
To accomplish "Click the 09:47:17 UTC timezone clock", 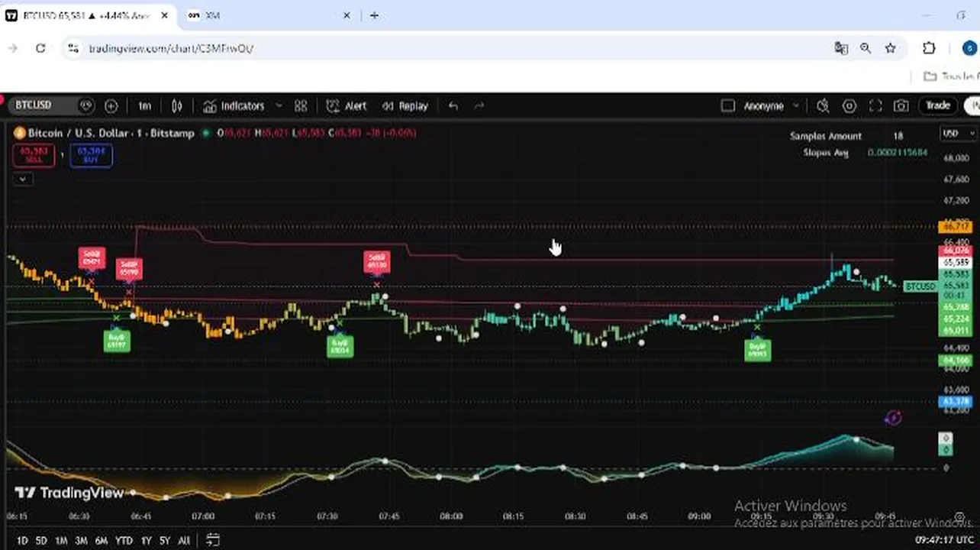I will click(944, 539).
